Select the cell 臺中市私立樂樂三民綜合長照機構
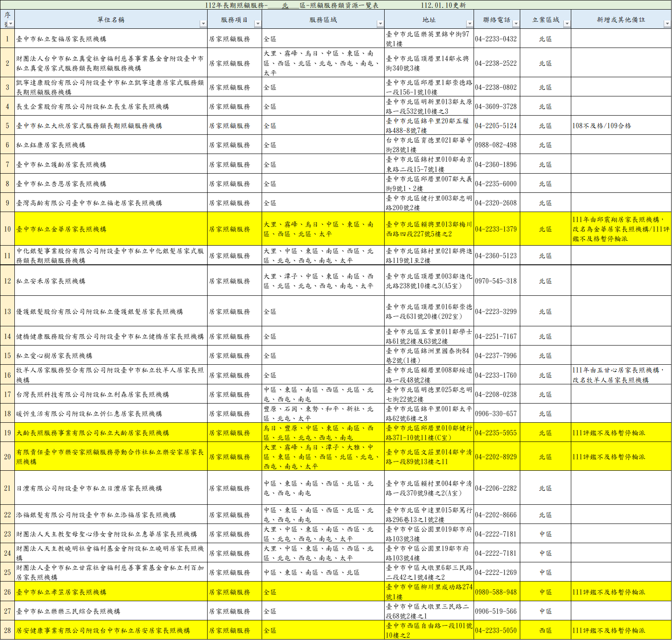Image resolution: width=672 pixels, height=640 pixels. tap(111, 611)
